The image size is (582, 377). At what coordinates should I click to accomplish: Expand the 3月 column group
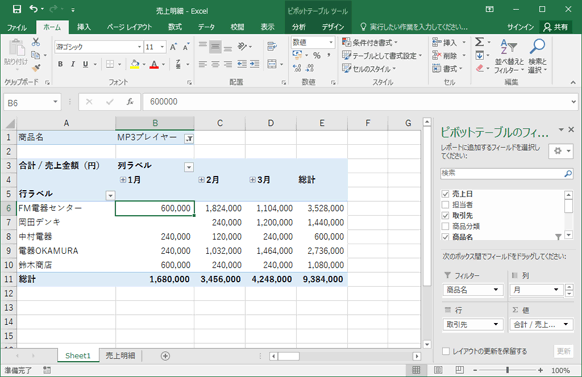pos(252,180)
